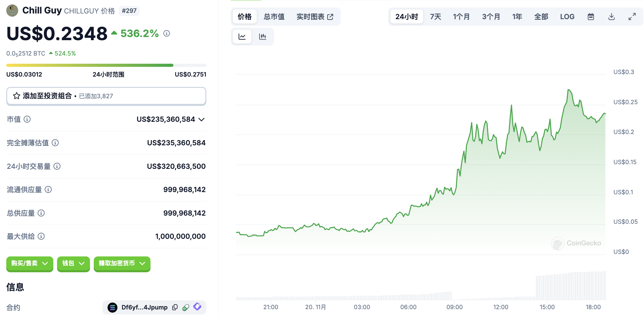Toggle LOG scale on chart

567,17
